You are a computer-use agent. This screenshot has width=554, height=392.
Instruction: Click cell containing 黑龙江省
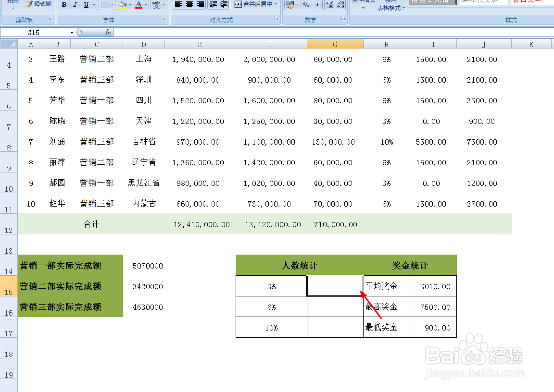144,183
